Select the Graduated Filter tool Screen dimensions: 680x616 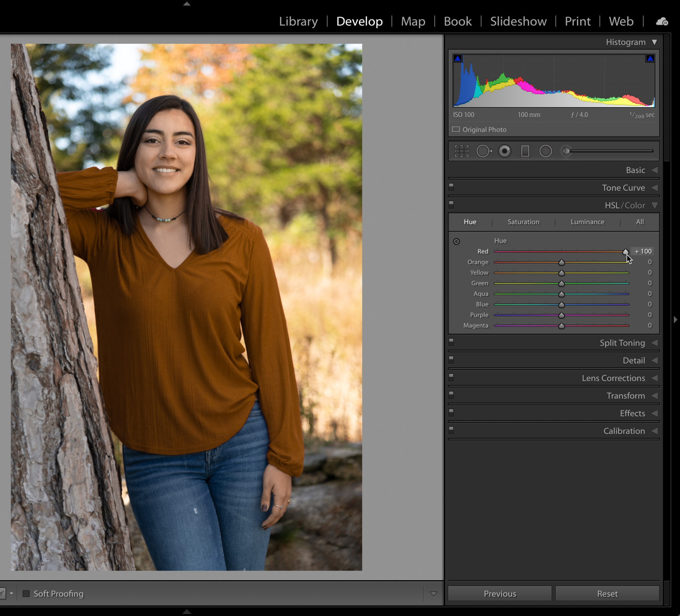(x=525, y=151)
